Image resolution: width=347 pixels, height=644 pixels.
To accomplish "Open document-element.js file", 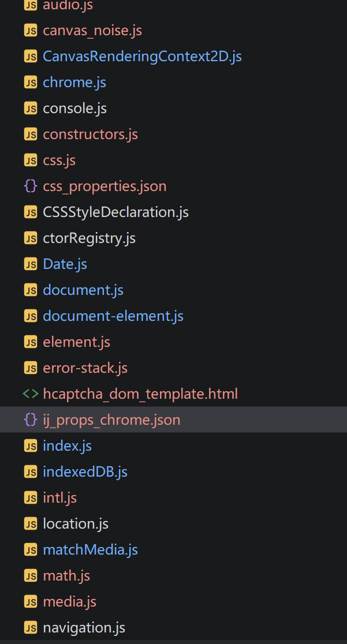I will click(113, 316).
